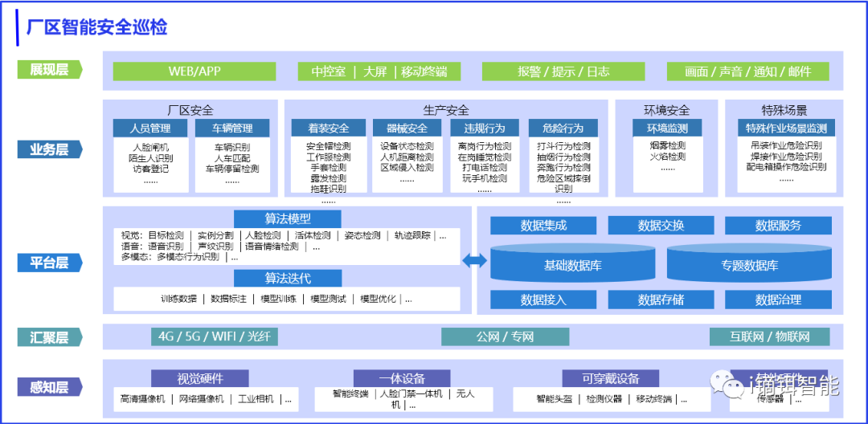This screenshot has width=868, height=424.
Task: Select the 感知层 layer label
Action: pyautogui.click(x=51, y=388)
